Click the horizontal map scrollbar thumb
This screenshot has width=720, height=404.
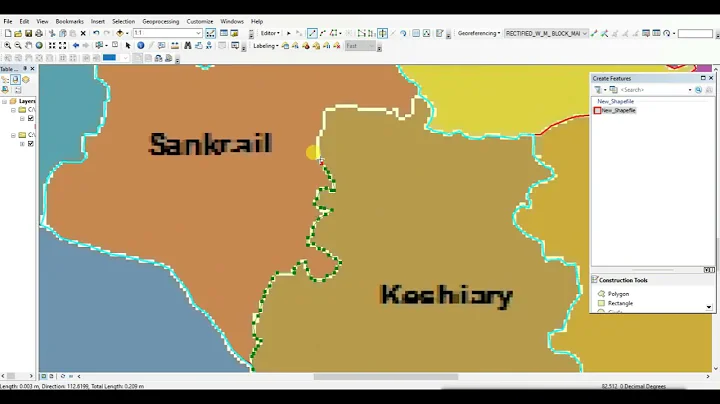coord(386,377)
